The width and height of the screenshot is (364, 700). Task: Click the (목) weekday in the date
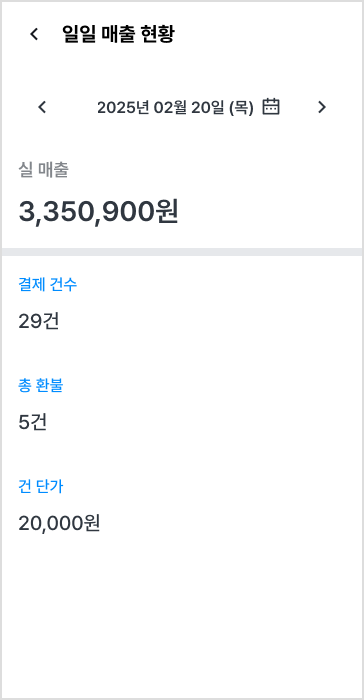[241, 108]
